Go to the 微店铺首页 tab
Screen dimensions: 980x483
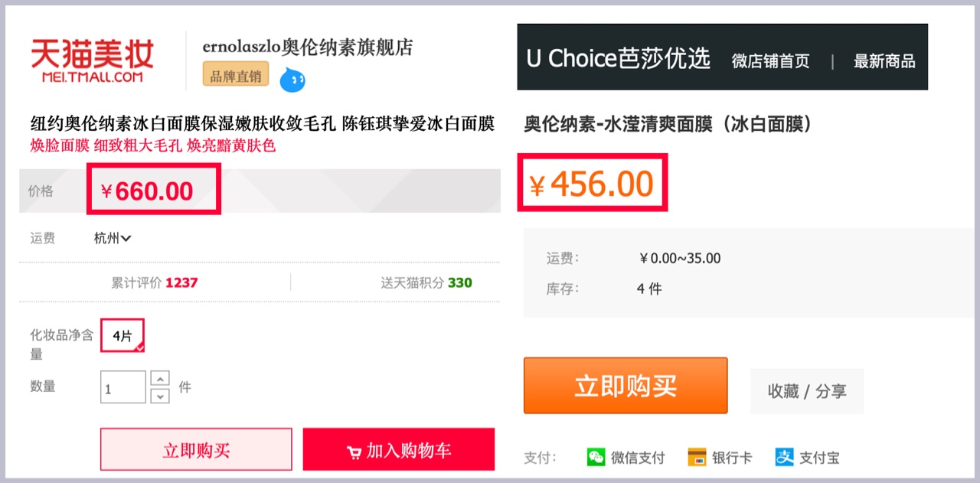pyautogui.click(x=770, y=61)
